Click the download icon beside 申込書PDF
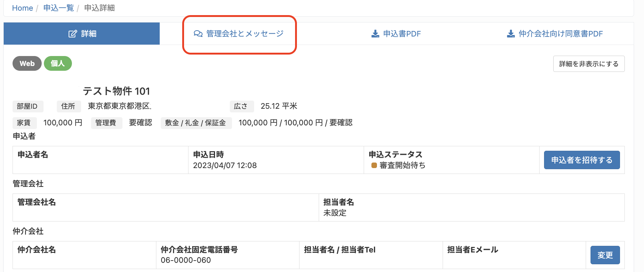Viewport: 644px width, 272px height. 375,34
